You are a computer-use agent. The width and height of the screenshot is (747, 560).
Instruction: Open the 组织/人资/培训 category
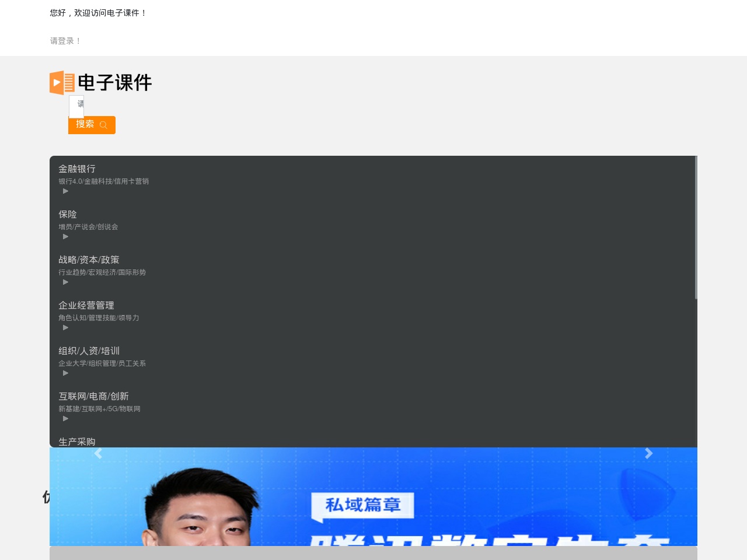tap(89, 351)
